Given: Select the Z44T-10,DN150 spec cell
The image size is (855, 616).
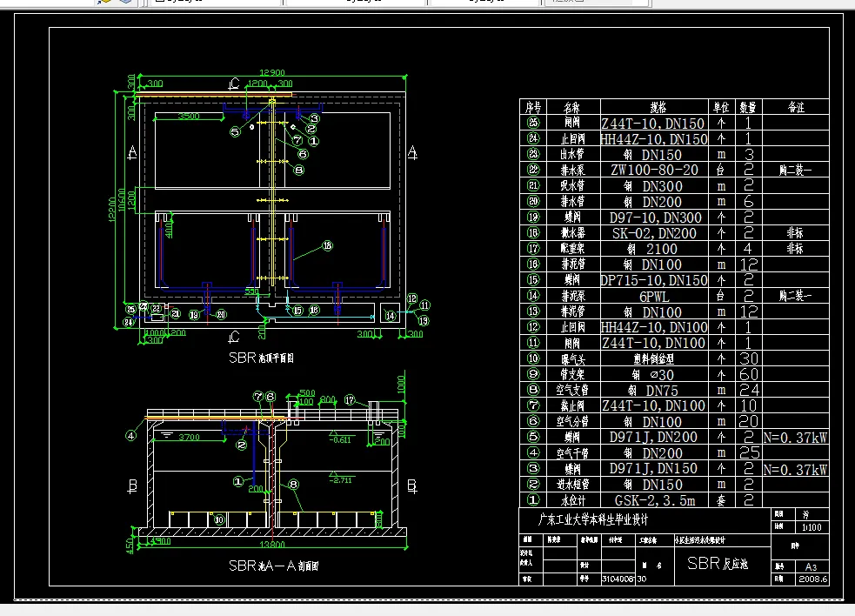Looking at the screenshot, I should point(653,123).
